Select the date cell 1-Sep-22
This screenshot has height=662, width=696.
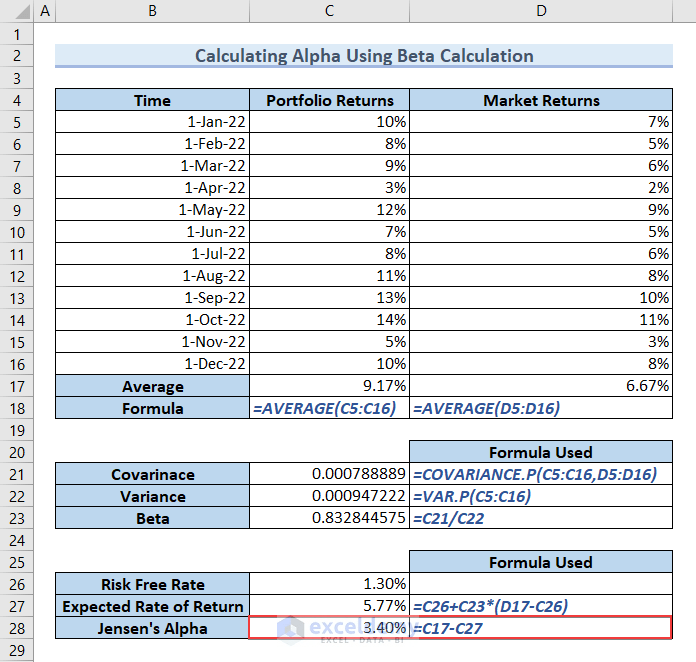152,298
